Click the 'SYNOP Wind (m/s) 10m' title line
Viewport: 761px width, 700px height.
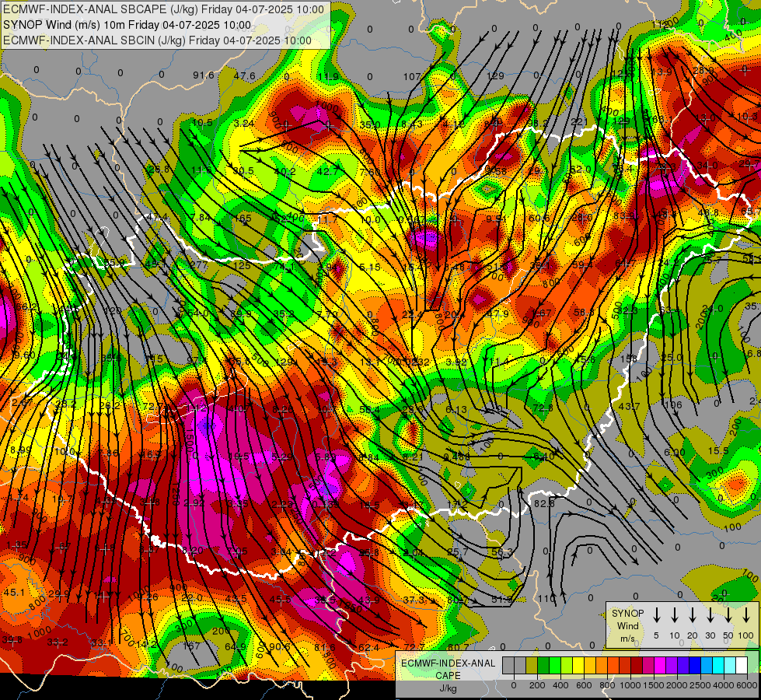pyautogui.click(x=127, y=25)
